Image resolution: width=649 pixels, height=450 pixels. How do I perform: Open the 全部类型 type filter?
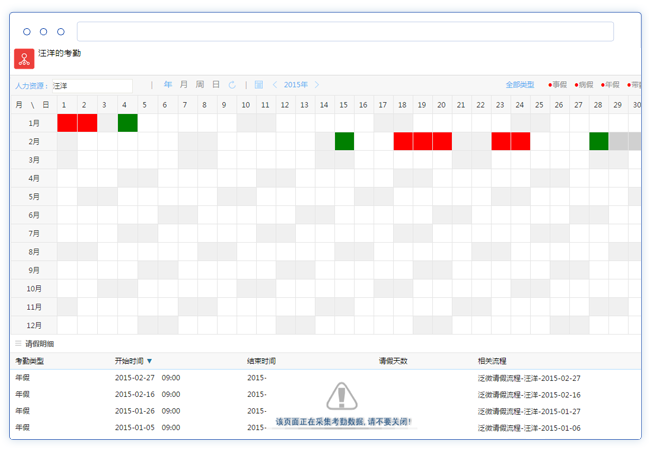(520, 85)
